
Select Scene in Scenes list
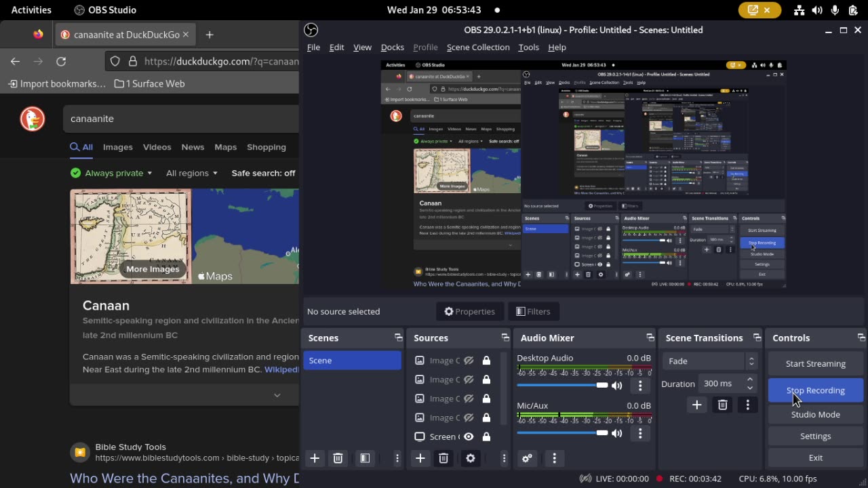pyautogui.click(x=352, y=361)
